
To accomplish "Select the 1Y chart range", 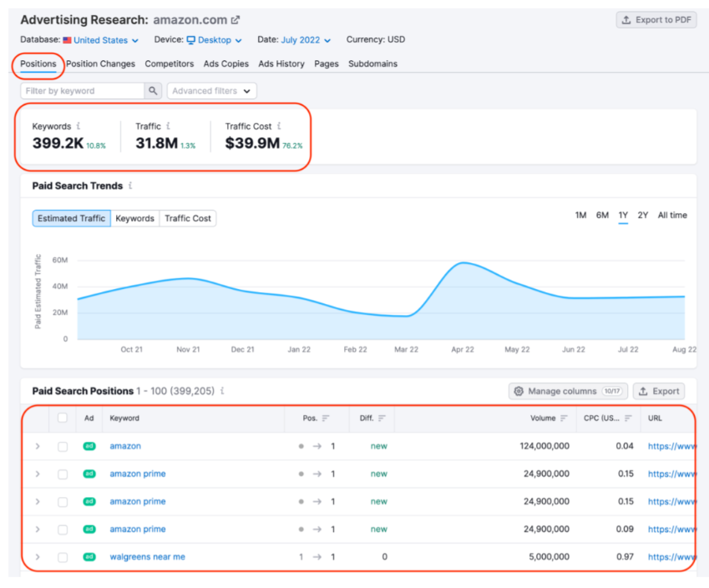I will pos(623,215).
